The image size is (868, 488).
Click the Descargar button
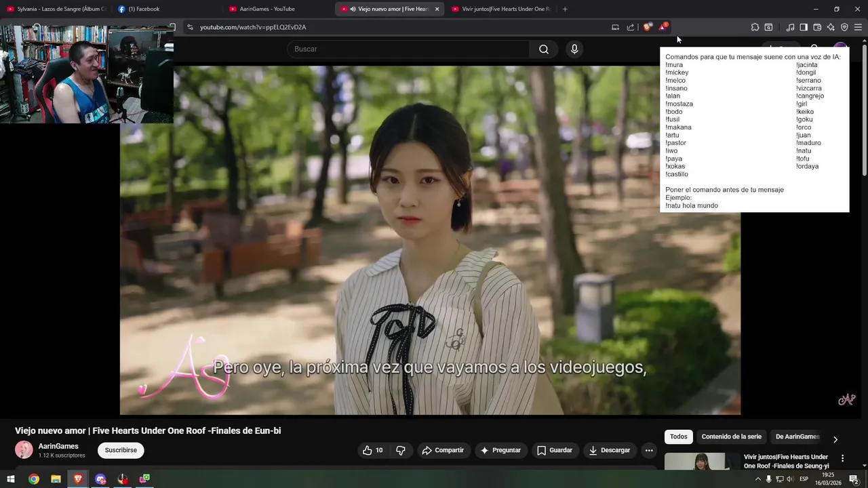tap(610, 450)
